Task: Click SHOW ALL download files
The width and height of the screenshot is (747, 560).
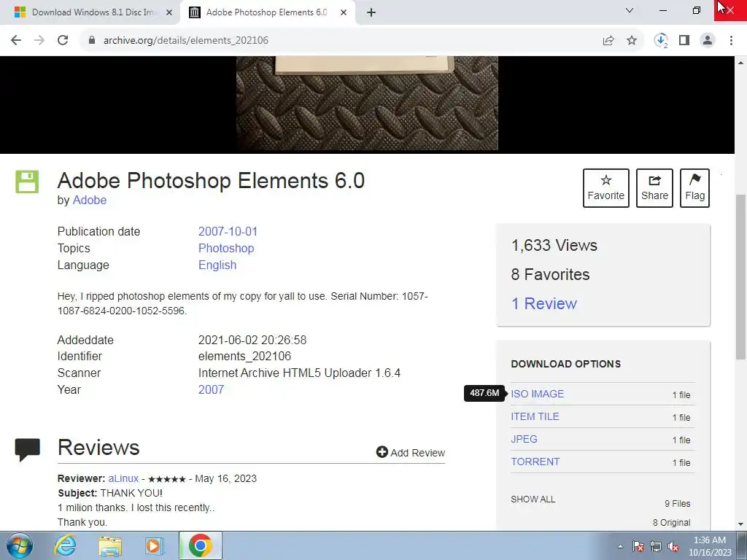Action: pyautogui.click(x=533, y=499)
